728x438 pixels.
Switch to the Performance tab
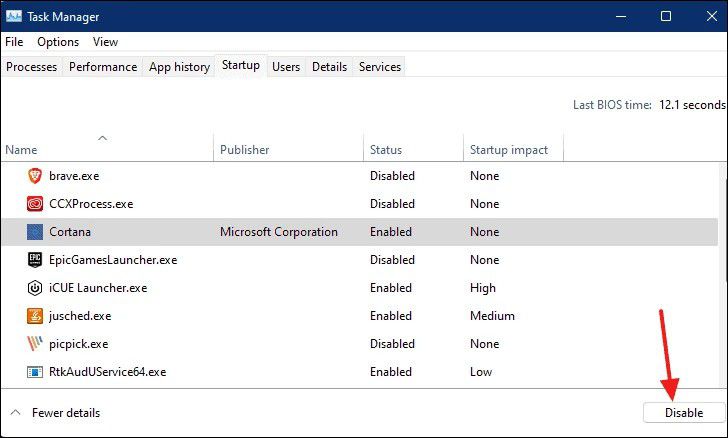pos(103,67)
